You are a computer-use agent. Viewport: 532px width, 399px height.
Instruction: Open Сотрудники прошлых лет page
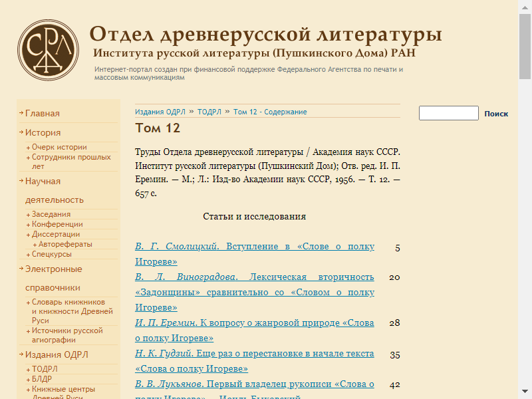pyautogui.click(x=71, y=162)
